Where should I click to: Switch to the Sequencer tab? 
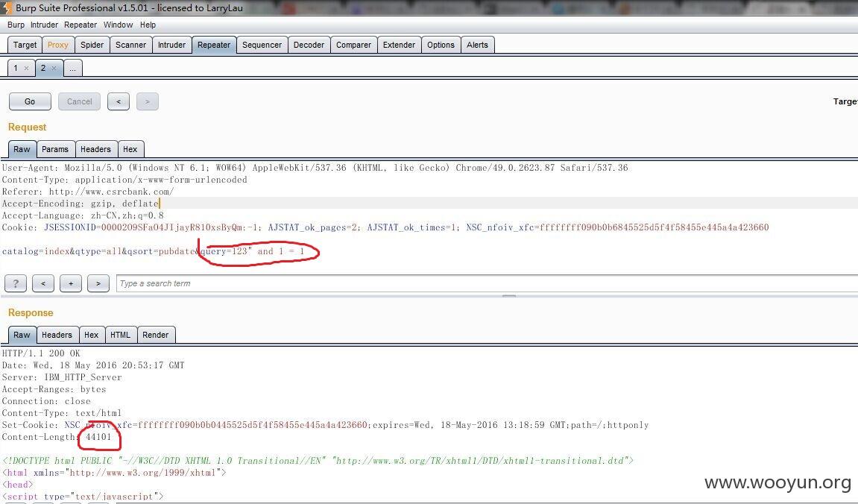[262, 45]
